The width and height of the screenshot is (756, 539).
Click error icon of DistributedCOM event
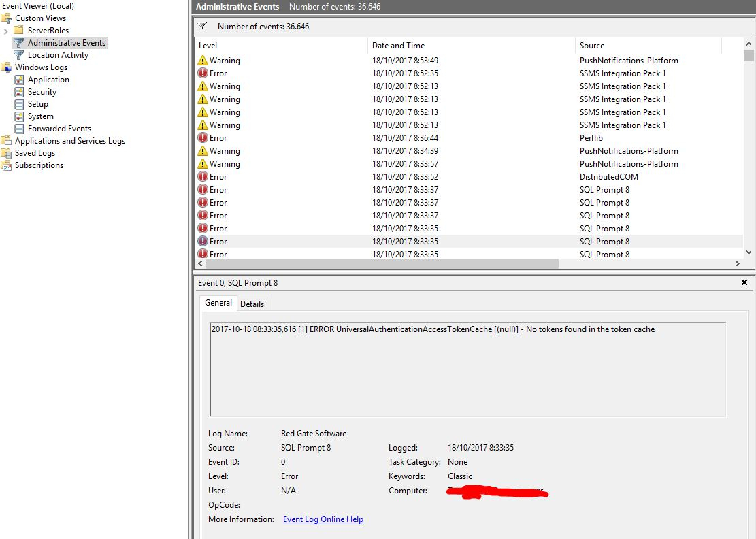coord(203,177)
